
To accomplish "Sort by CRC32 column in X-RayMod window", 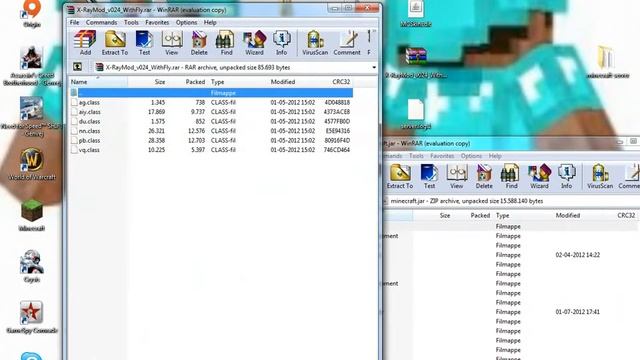I will (x=341, y=82).
